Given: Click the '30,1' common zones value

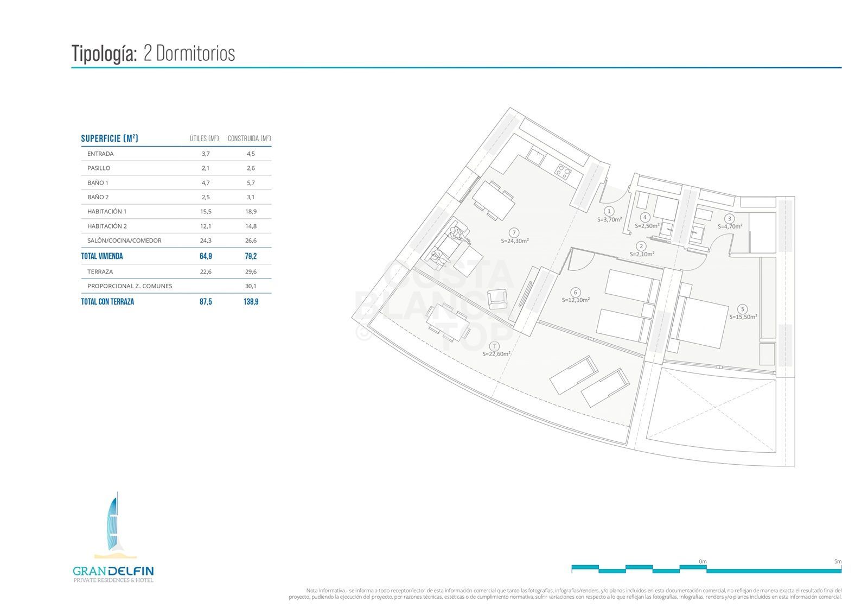Looking at the screenshot, I should [x=251, y=286].
